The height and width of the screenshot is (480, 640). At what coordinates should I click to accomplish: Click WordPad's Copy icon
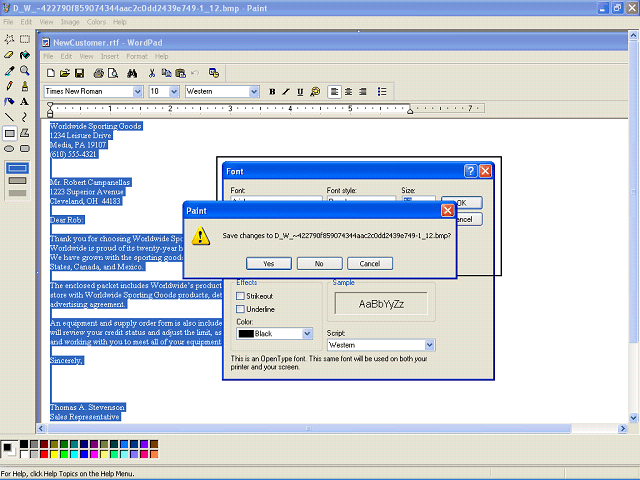coord(166,73)
